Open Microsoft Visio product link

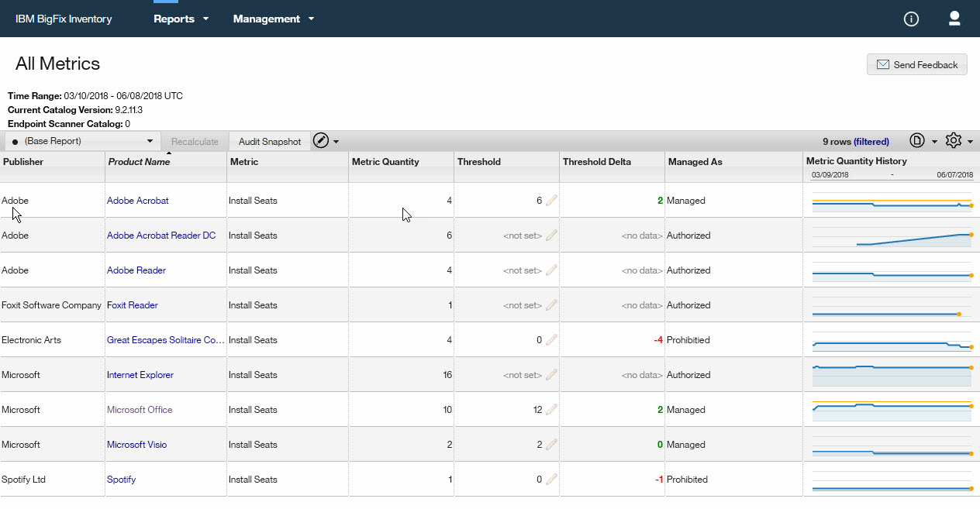[x=137, y=445]
